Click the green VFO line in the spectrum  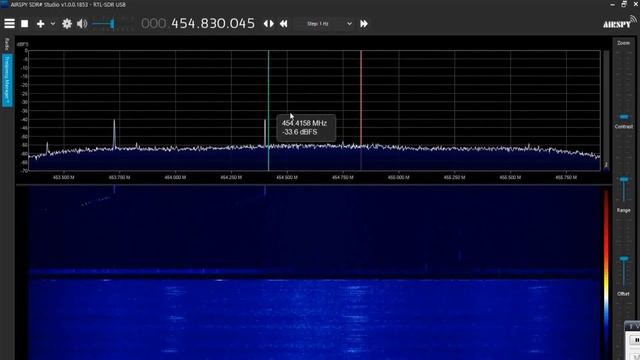point(268,110)
